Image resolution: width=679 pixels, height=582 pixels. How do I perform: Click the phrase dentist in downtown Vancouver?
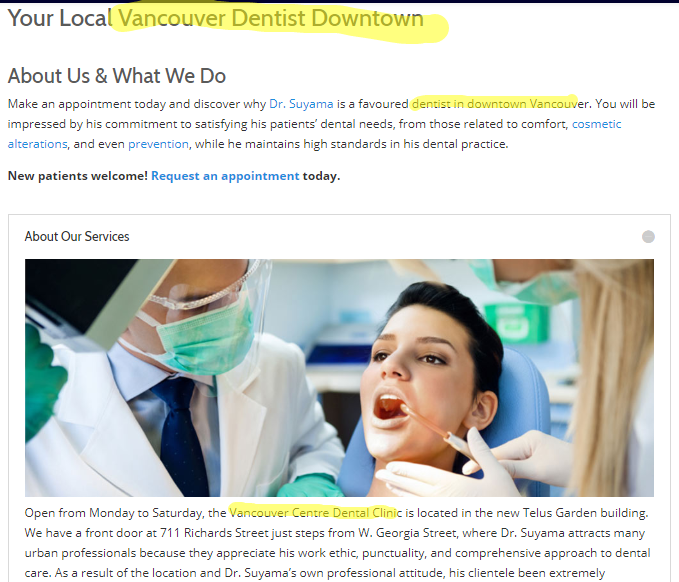coord(501,104)
